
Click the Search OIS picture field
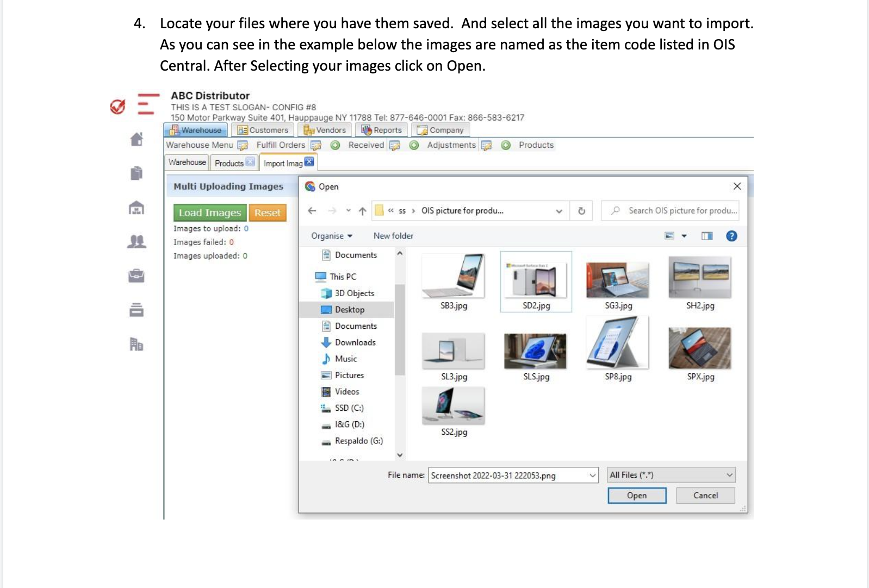[670, 211]
